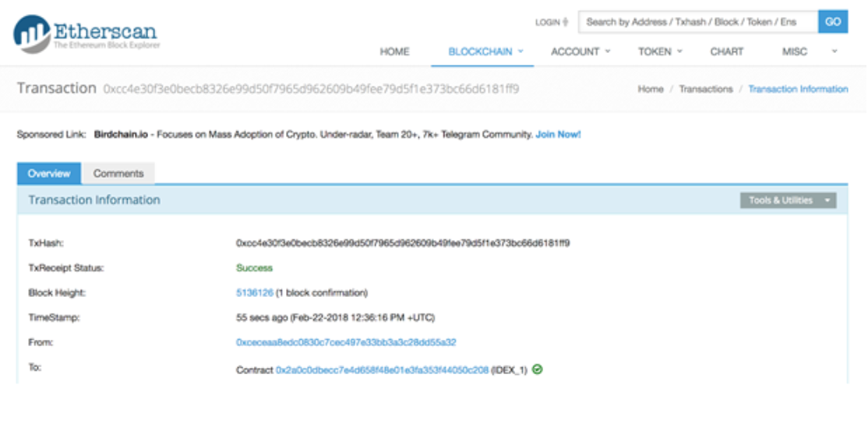Open the From sender address link
The width and height of the screenshot is (868, 424).
point(346,342)
